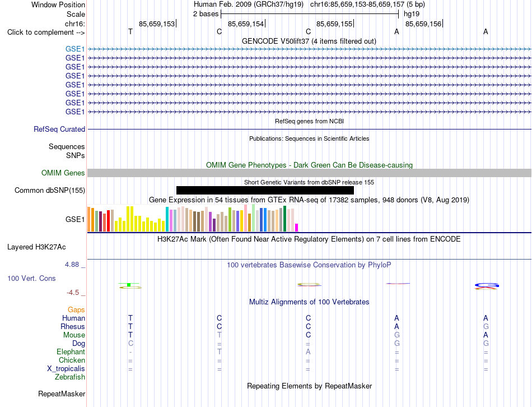Image resolution: width=532 pixels, height=407 pixels.
Task: Click the OMIM Genes track label
Action: click(63, 173)
